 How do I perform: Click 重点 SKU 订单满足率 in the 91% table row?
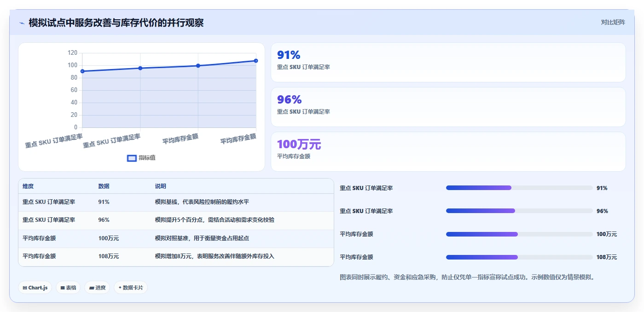49,202
